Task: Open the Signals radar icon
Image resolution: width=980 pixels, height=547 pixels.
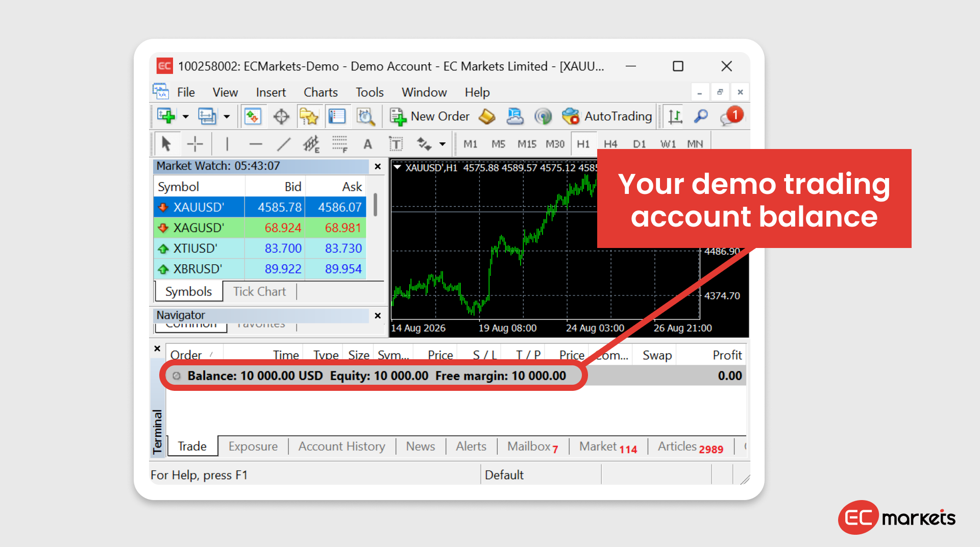Action: coord(543,116)
